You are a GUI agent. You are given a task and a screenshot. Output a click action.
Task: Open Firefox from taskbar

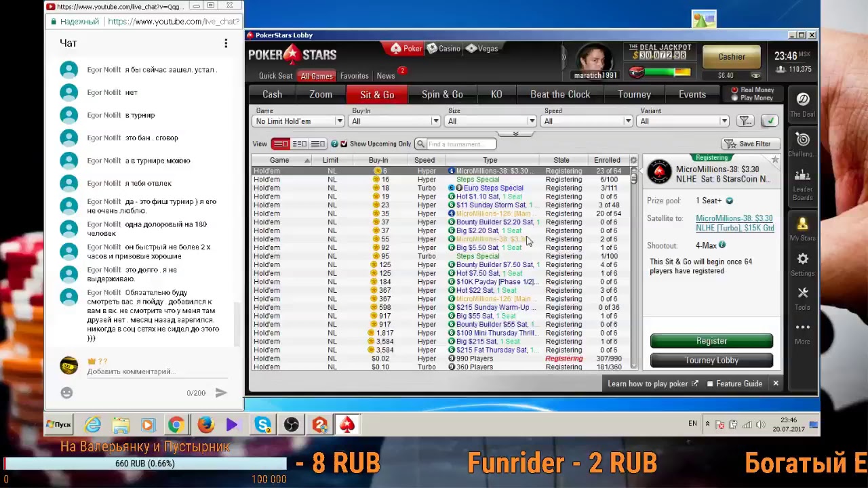coord(205,425)
